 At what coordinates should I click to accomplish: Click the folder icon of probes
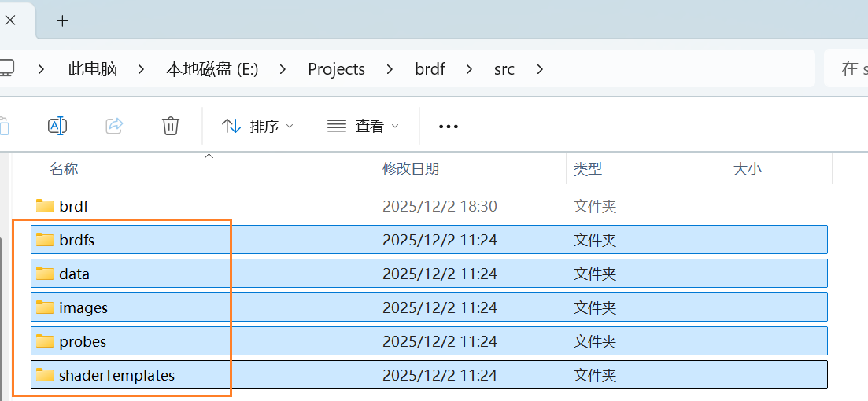pyautogui.click(x=45, y=341)
